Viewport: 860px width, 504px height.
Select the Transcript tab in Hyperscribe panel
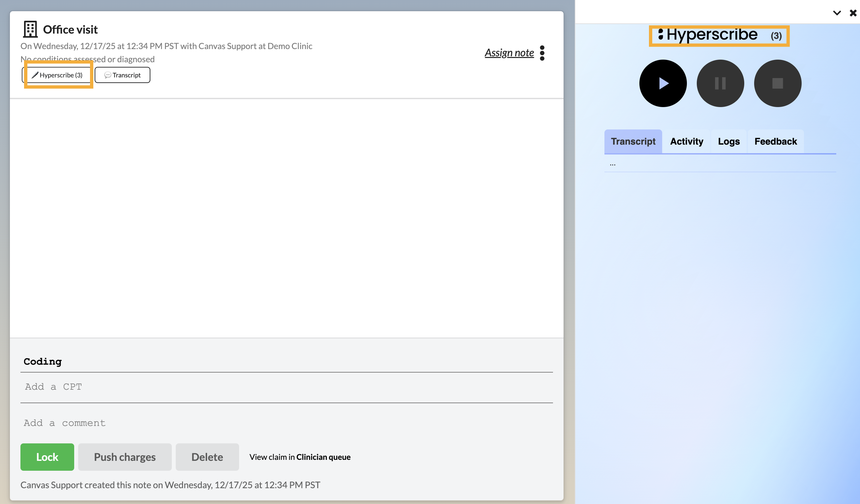point(633,142)
